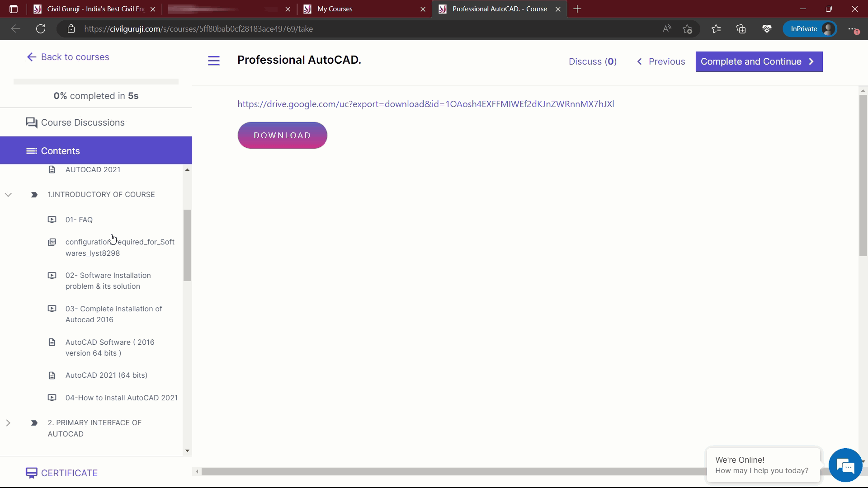Click the Certificate icon at sidebar bottom
The width and height of the screenshot is (868, 488).
click(31, 473)
